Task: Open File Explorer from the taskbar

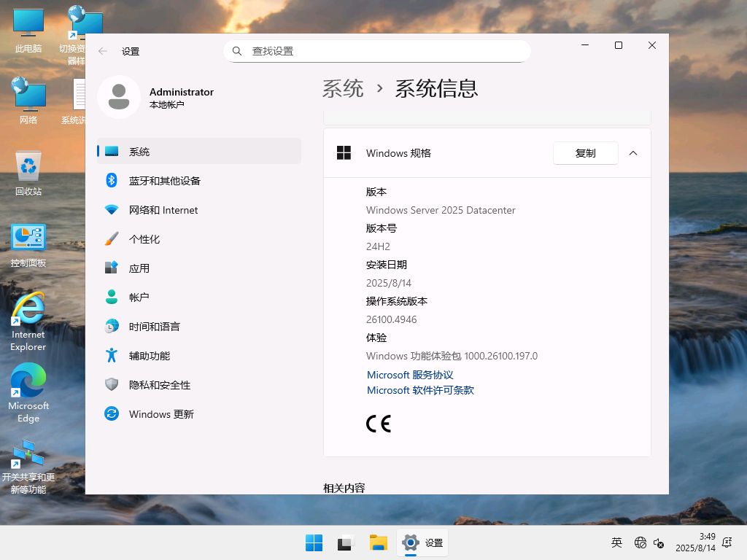Action: (x=379, y=542)
